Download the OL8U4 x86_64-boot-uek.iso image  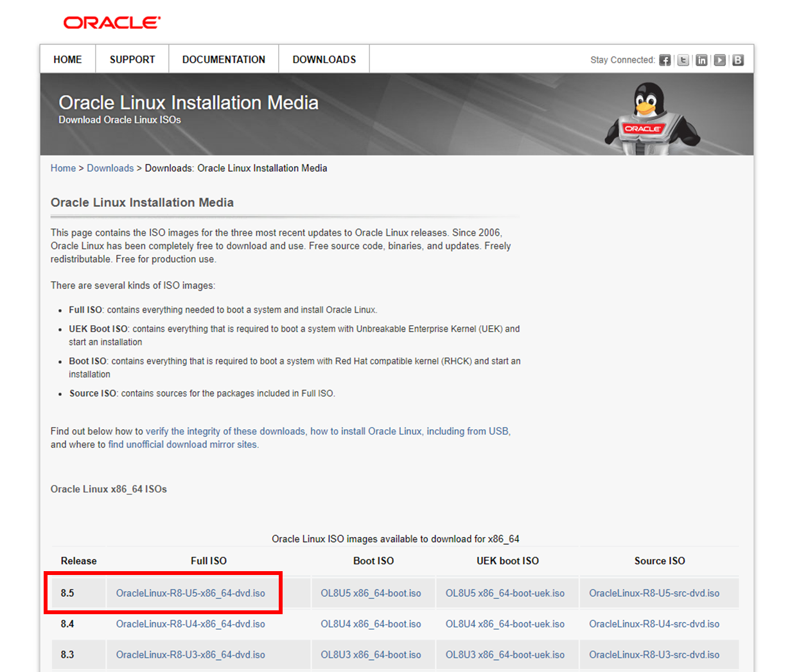point(507,624)
